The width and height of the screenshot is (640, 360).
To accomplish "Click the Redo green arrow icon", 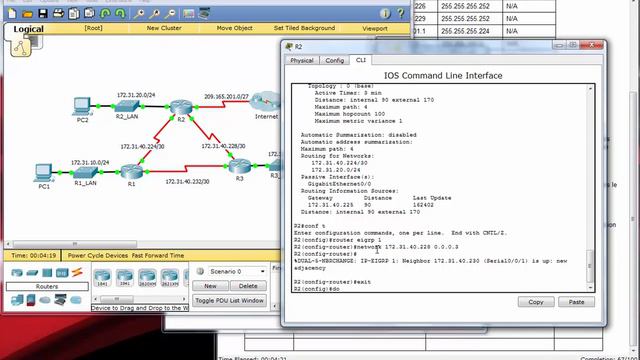I will (120, 14).
